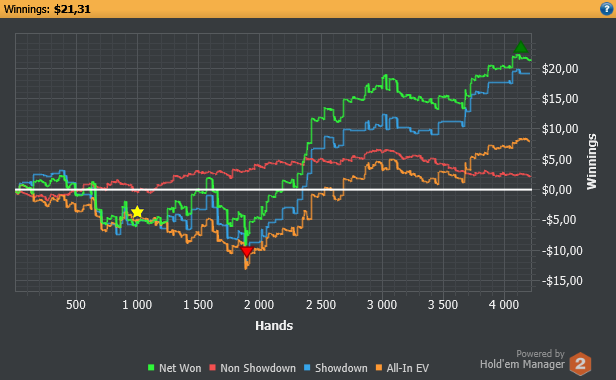Click the Net Won legend label
The height and width of the screenshot is (380, 616).
180,368
